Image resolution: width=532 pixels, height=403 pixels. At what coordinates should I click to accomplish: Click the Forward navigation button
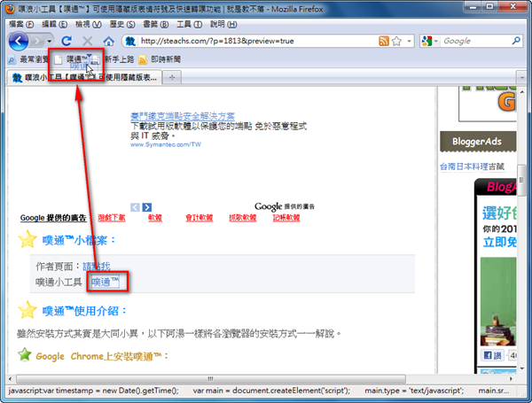coord(37,42)
